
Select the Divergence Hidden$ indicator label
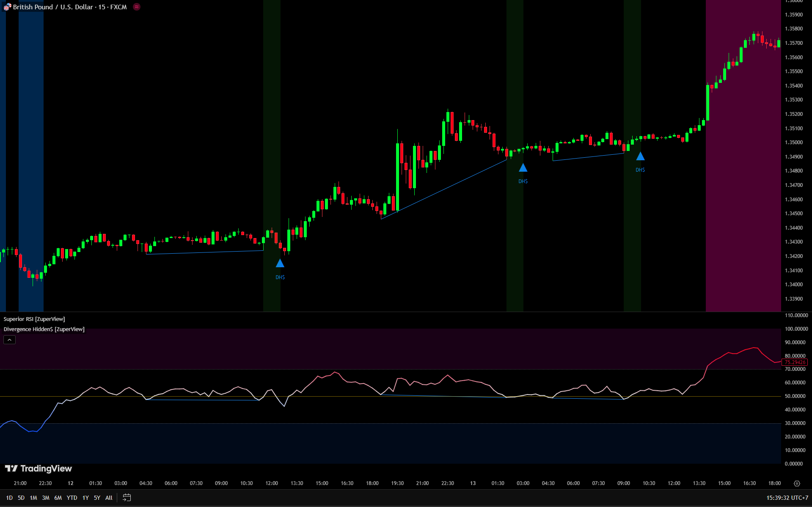(44, 329)
